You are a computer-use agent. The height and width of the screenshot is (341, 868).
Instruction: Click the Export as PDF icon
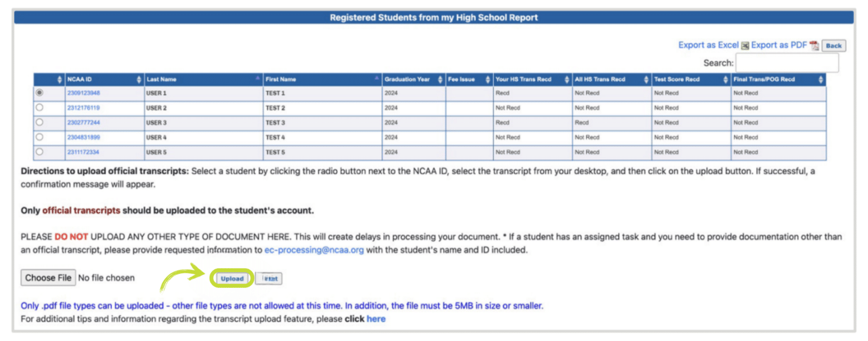814,45
